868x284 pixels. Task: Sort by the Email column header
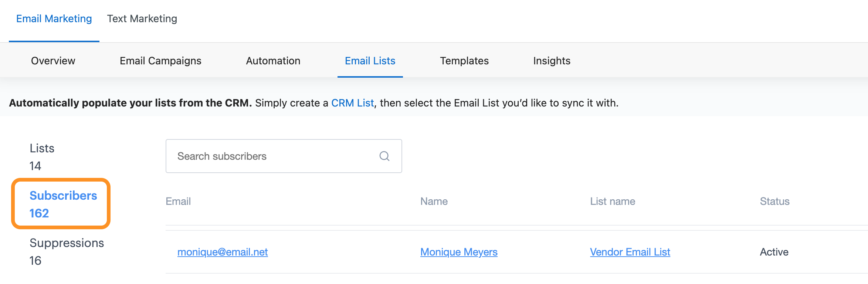pyautogui.click(x=178, y=201)
